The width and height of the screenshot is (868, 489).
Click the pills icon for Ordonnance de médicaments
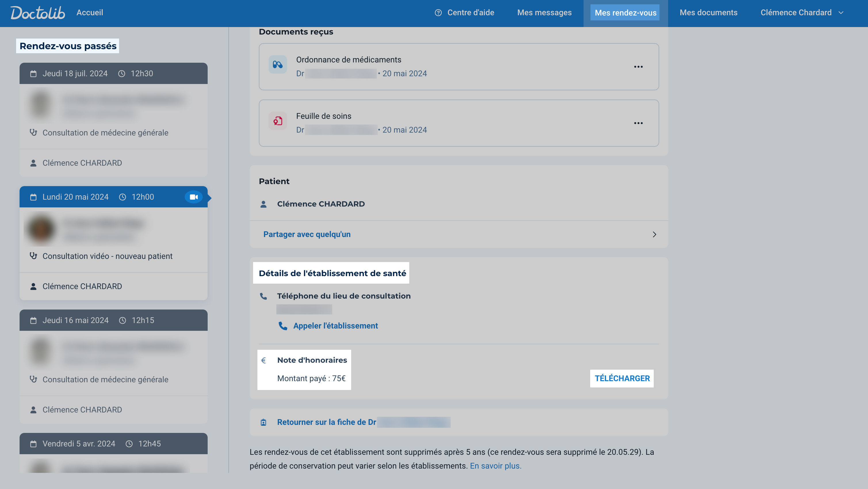coord(278,65)
